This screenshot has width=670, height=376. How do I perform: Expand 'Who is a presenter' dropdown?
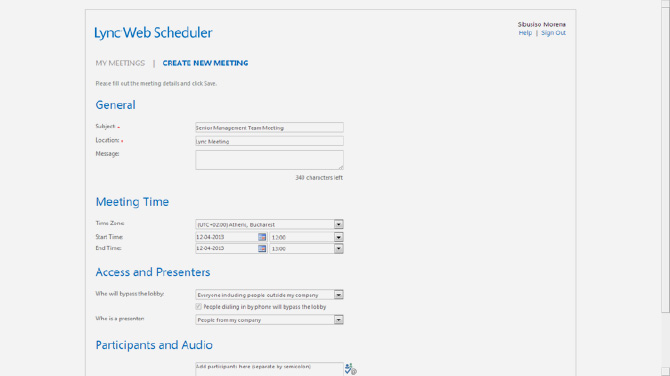point(338,320)
